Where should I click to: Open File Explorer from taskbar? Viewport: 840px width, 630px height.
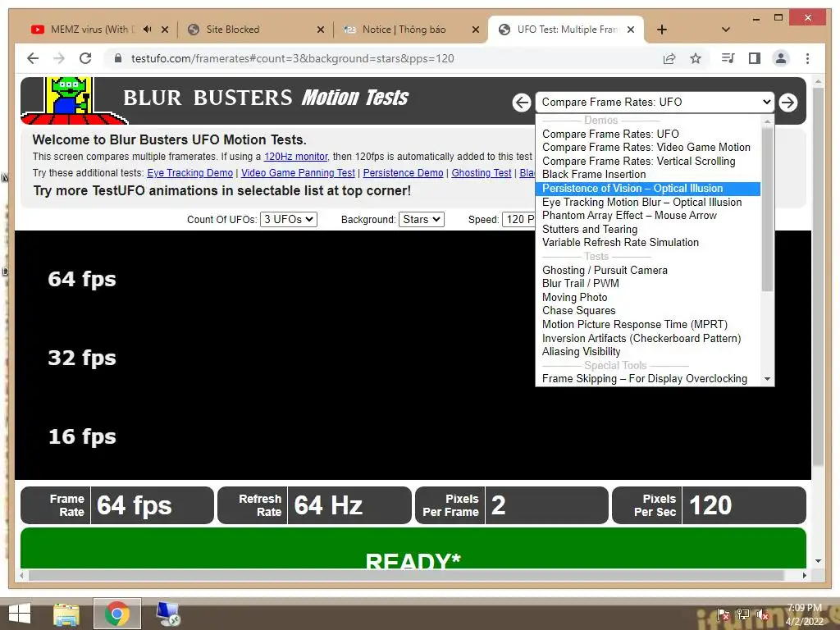(x=66, y=614)
